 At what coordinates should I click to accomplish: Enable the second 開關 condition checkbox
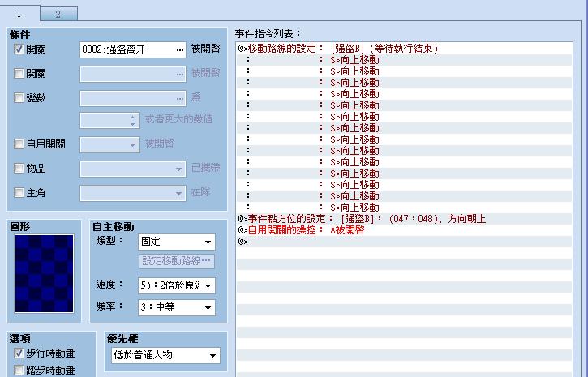19,74
